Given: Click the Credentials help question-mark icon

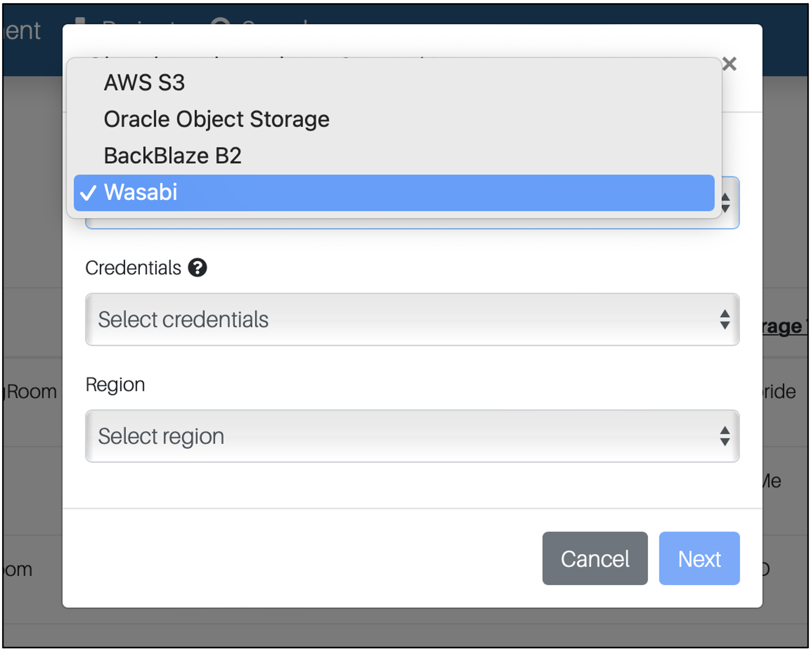Looking at the screenshot, I should [197, 268].
